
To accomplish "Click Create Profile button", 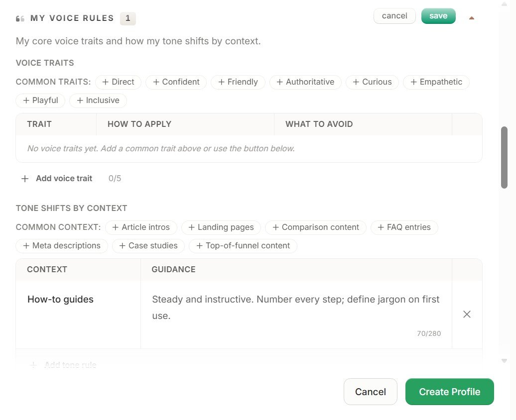I will [x=450, y=392].
